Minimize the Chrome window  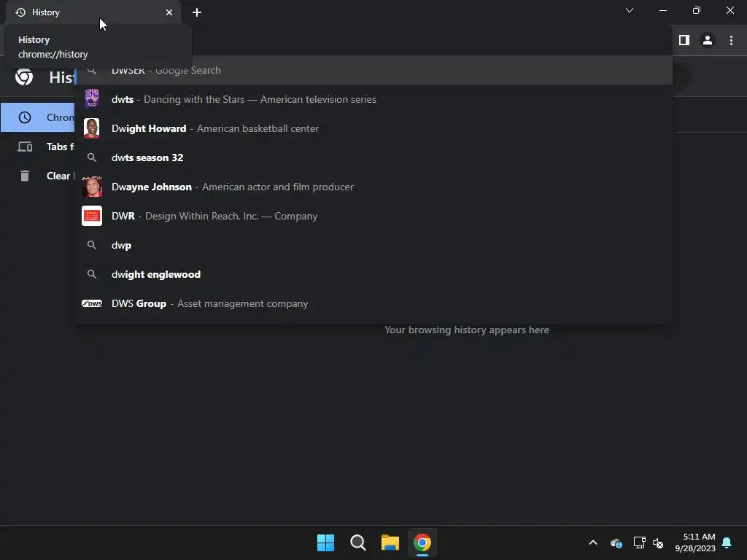pos(662,10)
